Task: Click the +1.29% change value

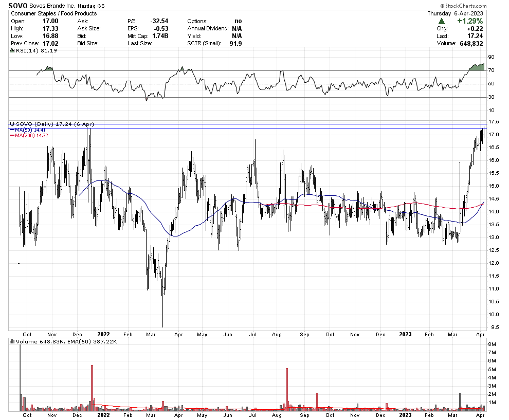Action: (470, 21)
